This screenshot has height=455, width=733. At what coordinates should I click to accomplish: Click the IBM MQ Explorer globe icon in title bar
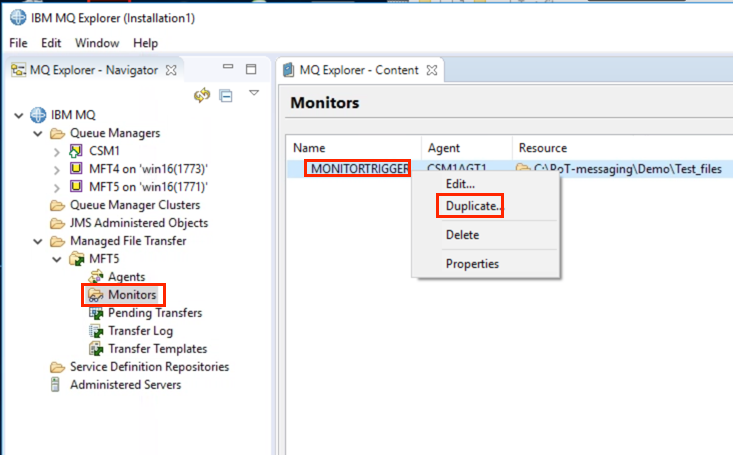pos(18,18)
